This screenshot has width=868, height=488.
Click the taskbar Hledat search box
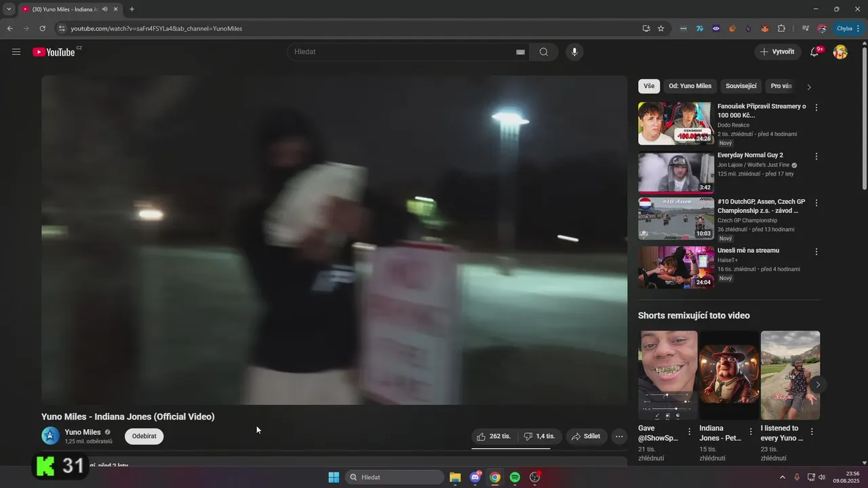coord(395,477)
